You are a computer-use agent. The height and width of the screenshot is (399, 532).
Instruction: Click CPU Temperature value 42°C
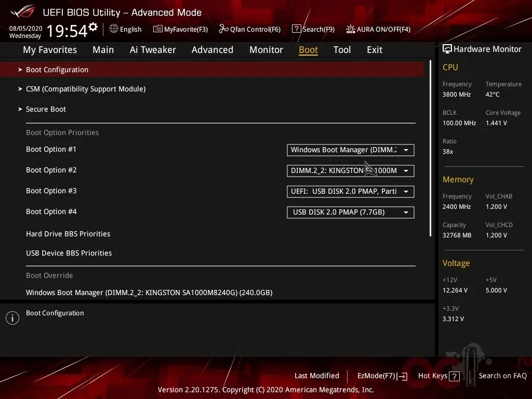(493, 95)
